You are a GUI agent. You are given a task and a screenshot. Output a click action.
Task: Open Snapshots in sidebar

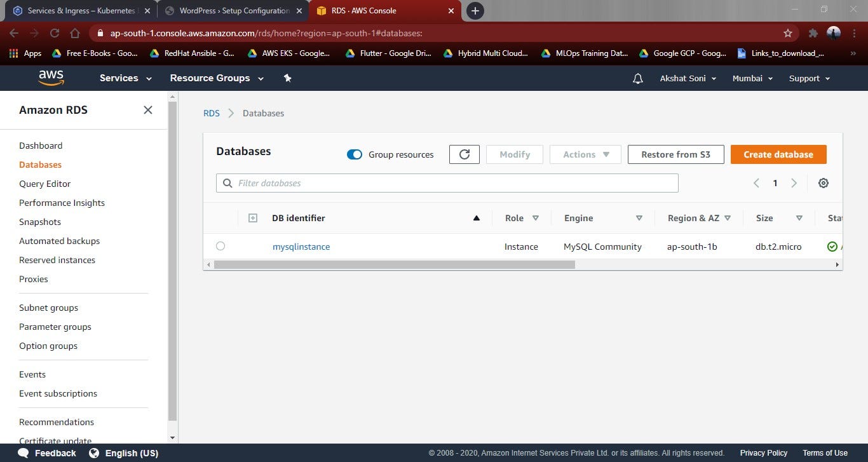[40, 222]
